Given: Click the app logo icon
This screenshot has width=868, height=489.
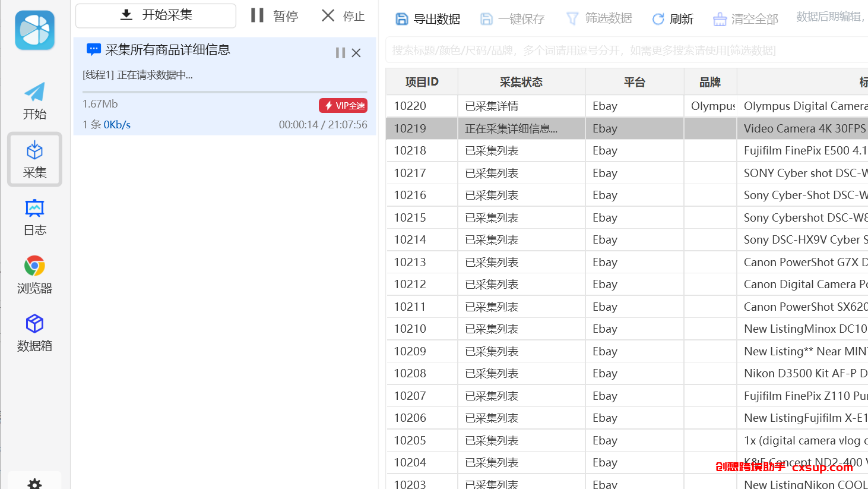Looking at the screenshot, I should [x=35, y=30].
